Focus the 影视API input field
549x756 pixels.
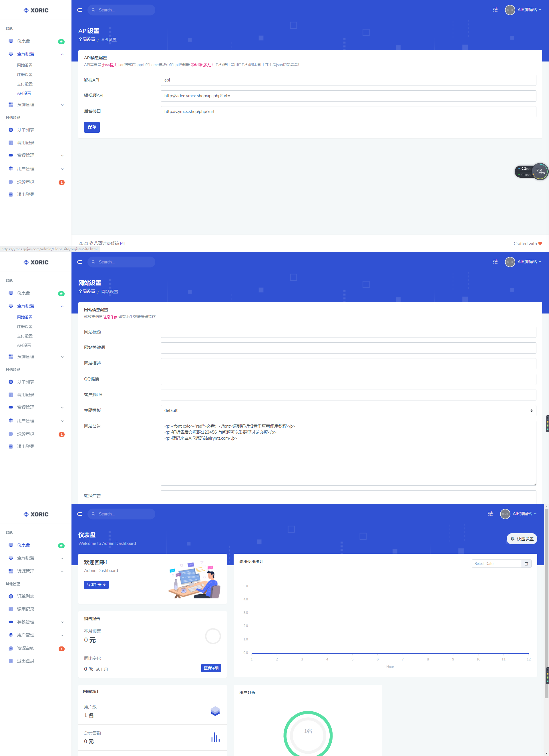[348, 80]
